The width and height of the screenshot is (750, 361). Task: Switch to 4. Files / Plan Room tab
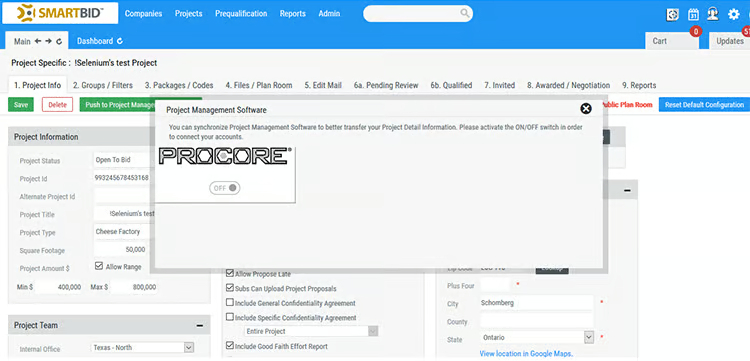pyautogui.click(x=259, y=85)
